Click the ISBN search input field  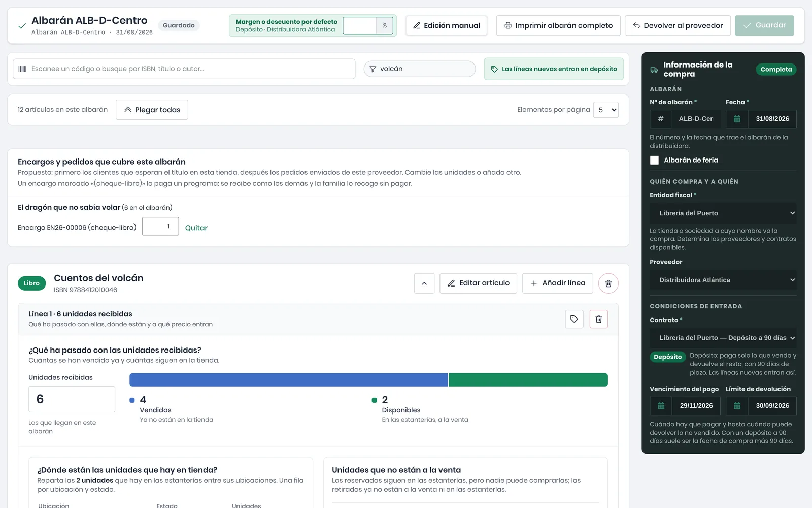(184, 69)
